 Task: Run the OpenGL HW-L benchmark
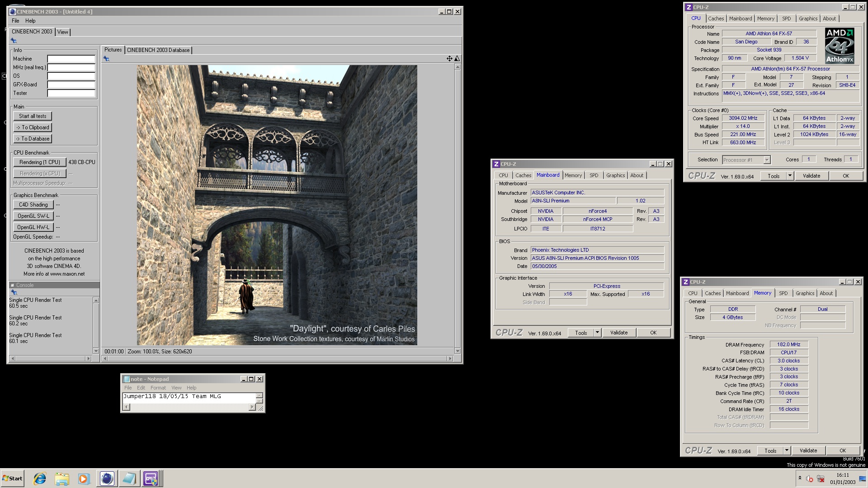(33, 227)
